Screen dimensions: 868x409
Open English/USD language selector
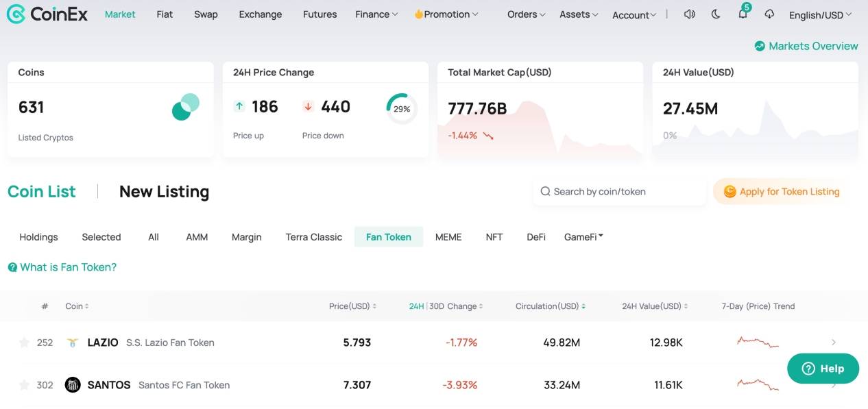tap(821, 15)
